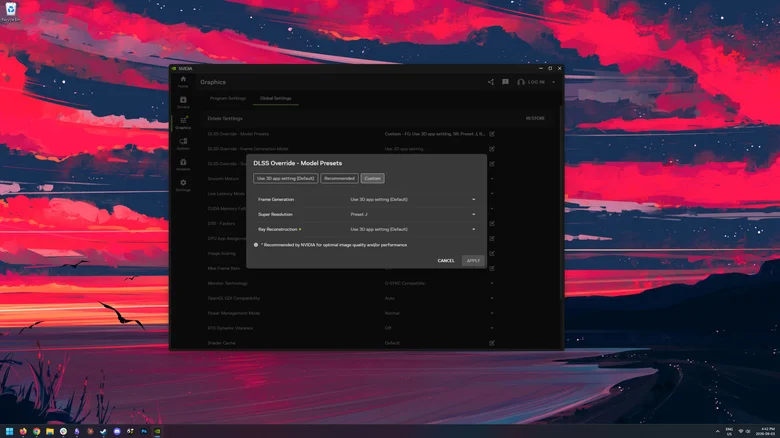Open the account menu arrow next to LOG IN
780x438 pixels.
pyautogui.click(x=554, y=82)
